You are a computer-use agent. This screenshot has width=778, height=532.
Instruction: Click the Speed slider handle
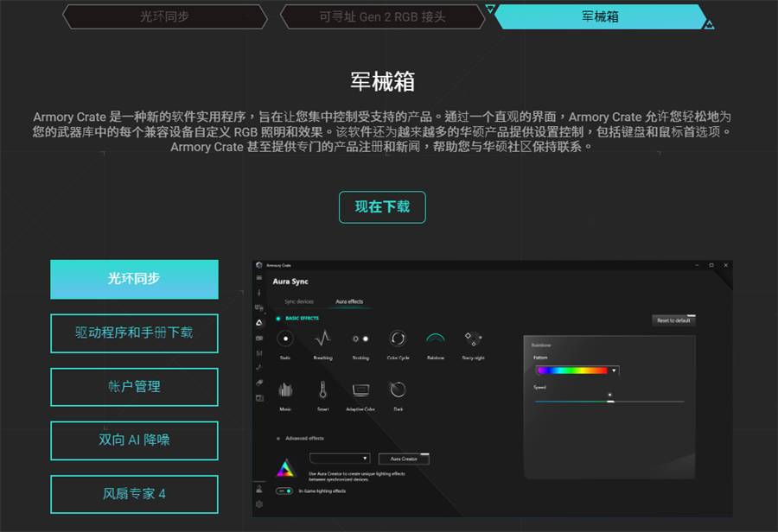click(x=611, y=401)
